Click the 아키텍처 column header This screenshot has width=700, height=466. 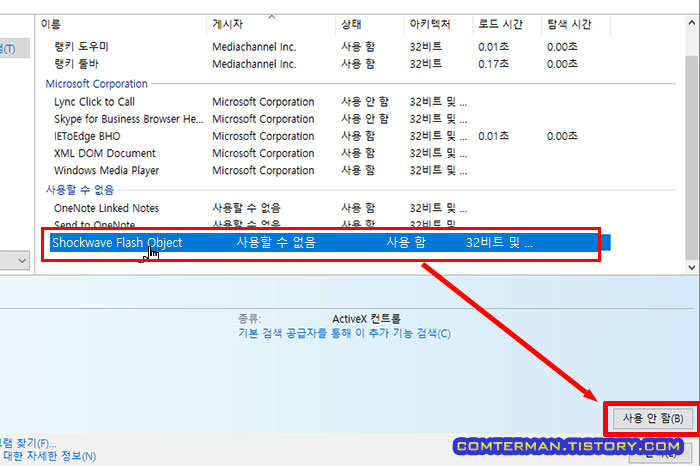[438, 24]
